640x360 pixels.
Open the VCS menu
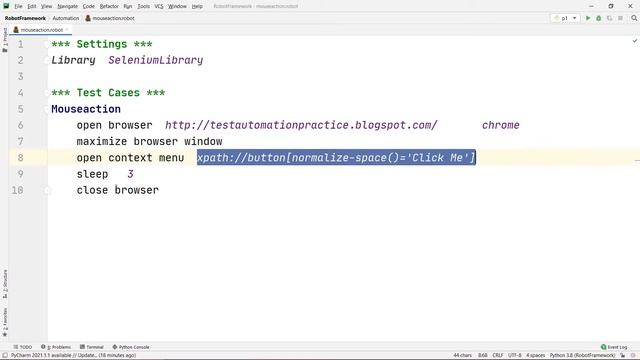tap(159, 7)
